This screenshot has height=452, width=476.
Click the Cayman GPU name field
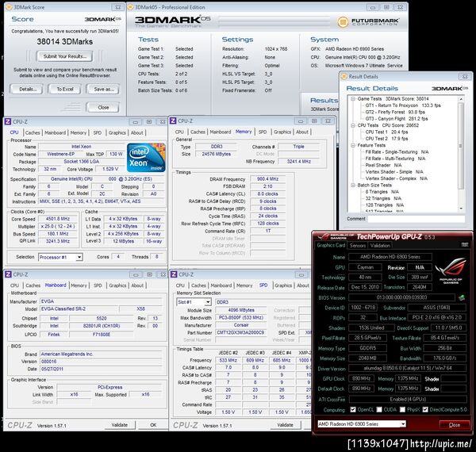pos(365,267)
